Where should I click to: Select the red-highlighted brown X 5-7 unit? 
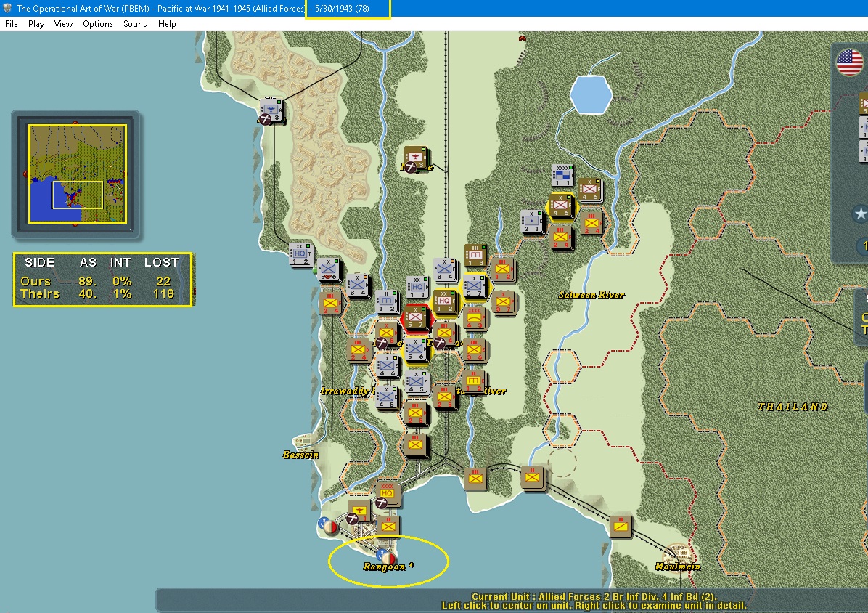(x=416, y=317)
